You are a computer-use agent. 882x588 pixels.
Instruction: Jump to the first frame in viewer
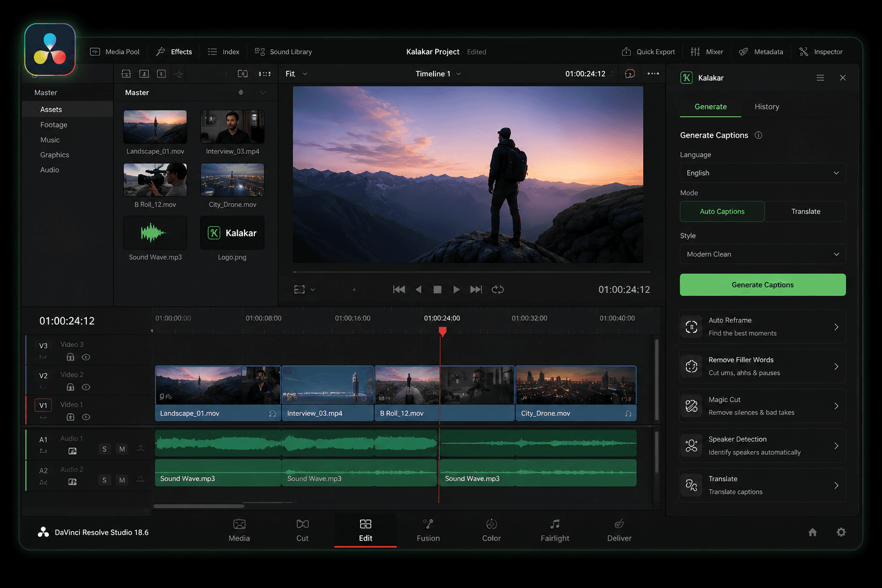coord(399,289)
